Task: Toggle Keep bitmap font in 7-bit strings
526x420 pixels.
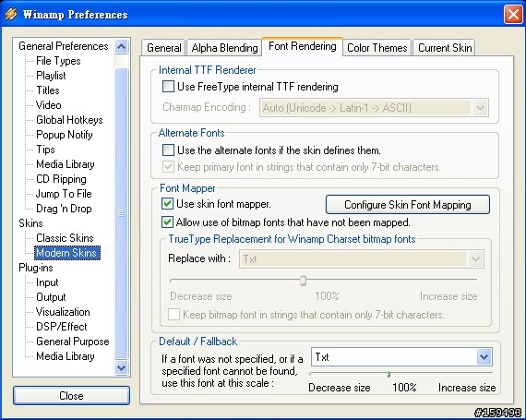Action: click(173, 315)
